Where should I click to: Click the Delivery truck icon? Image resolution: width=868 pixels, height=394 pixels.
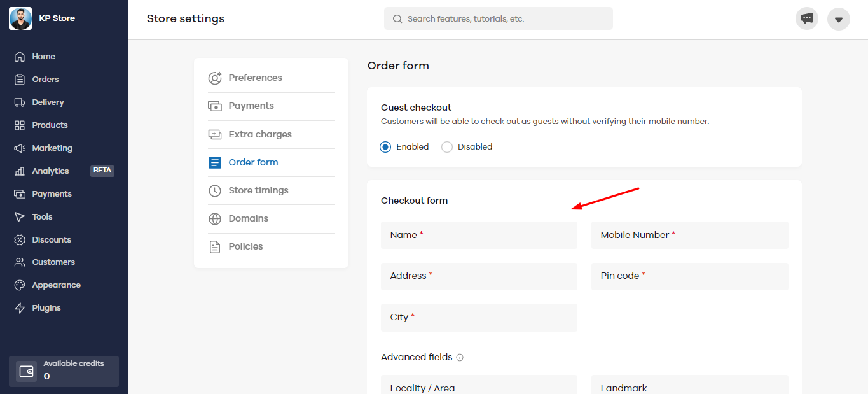[20, 102]
